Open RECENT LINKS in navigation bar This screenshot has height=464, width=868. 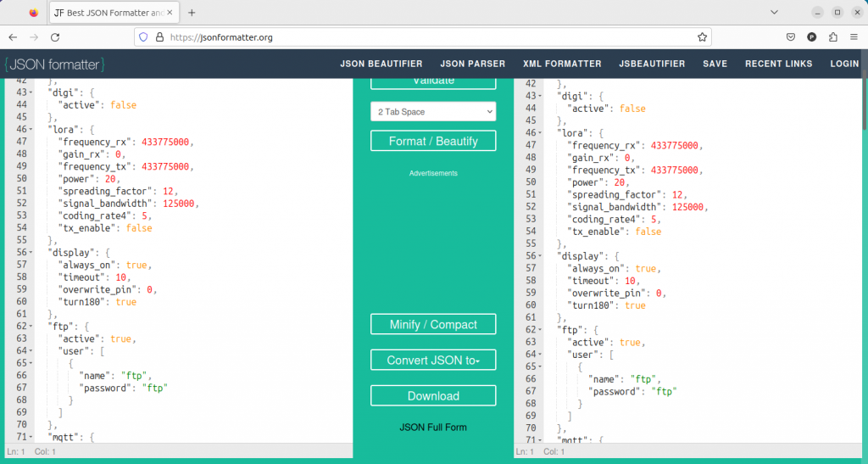pyautogui.click(x=778, y=64)
